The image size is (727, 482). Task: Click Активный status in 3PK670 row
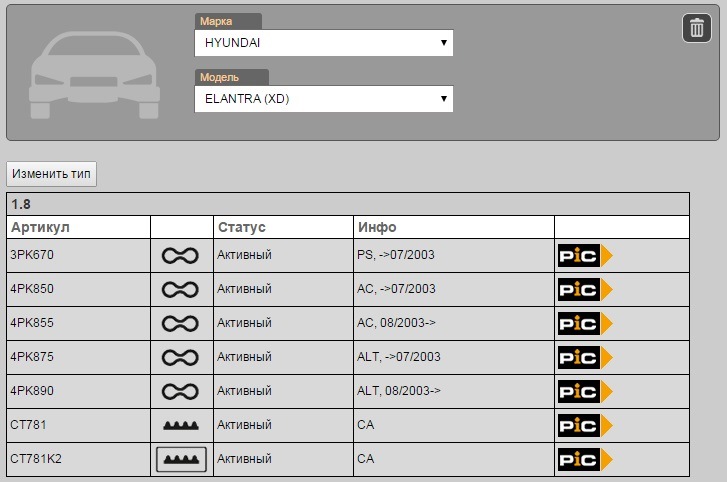pyautogui.click(x=244, y=255)
